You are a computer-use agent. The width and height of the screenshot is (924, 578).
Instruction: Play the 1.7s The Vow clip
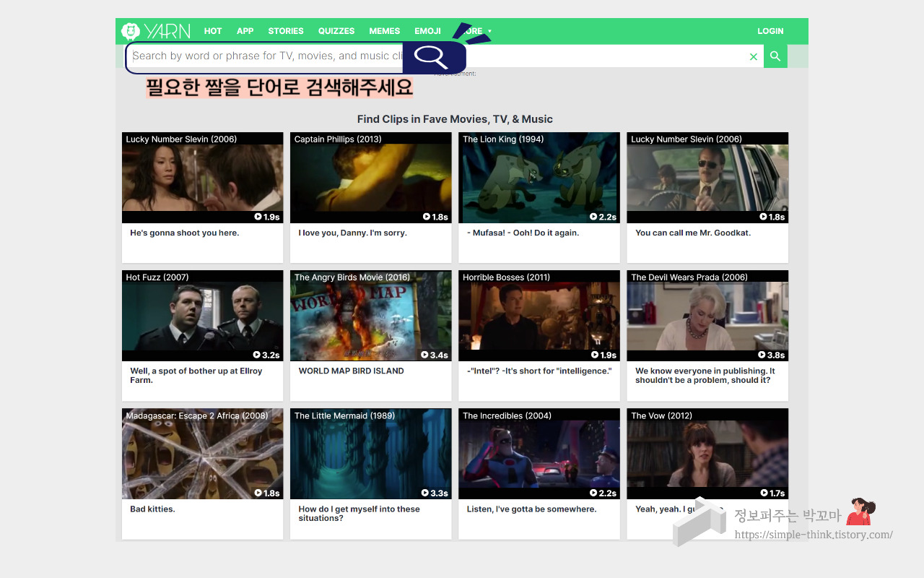pyautogui.click(x=772, y=493)
